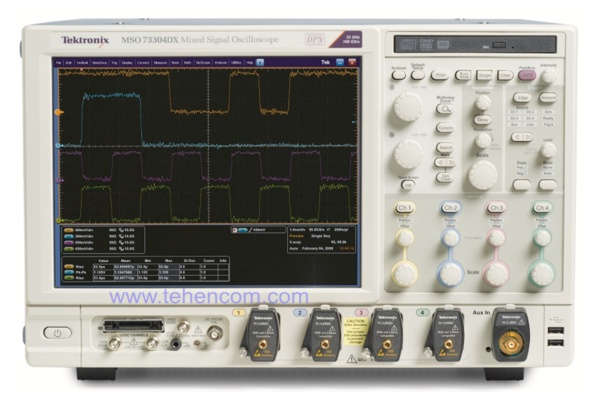Click the Clear button
Image resolution: width=600 pixels, height=400 pixels.
click(505, 75)
